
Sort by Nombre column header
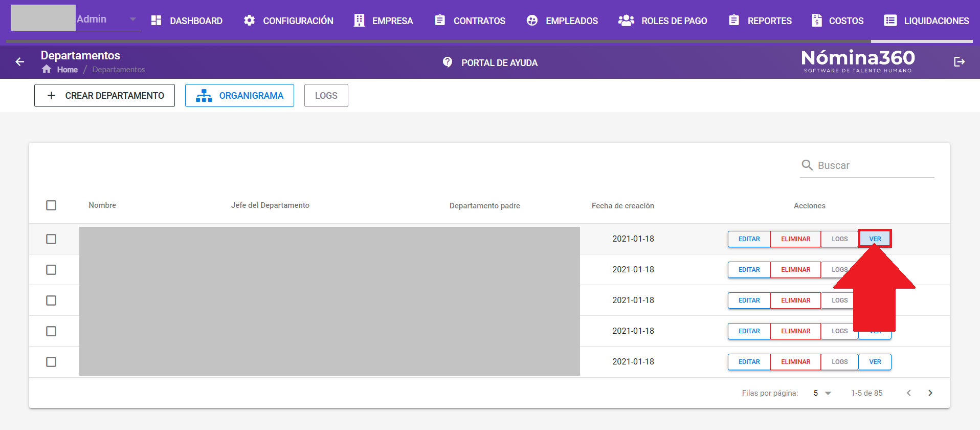tap(102, 205)
